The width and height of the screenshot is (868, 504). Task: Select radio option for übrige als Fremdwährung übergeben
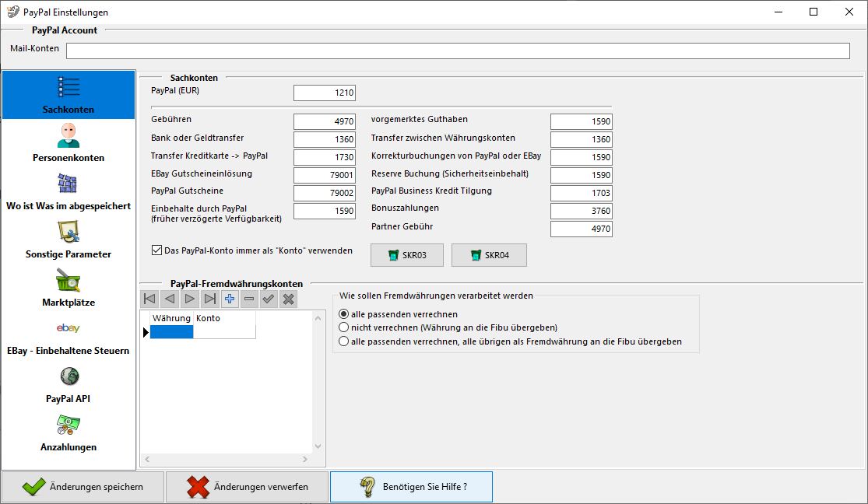click(343, 341)
